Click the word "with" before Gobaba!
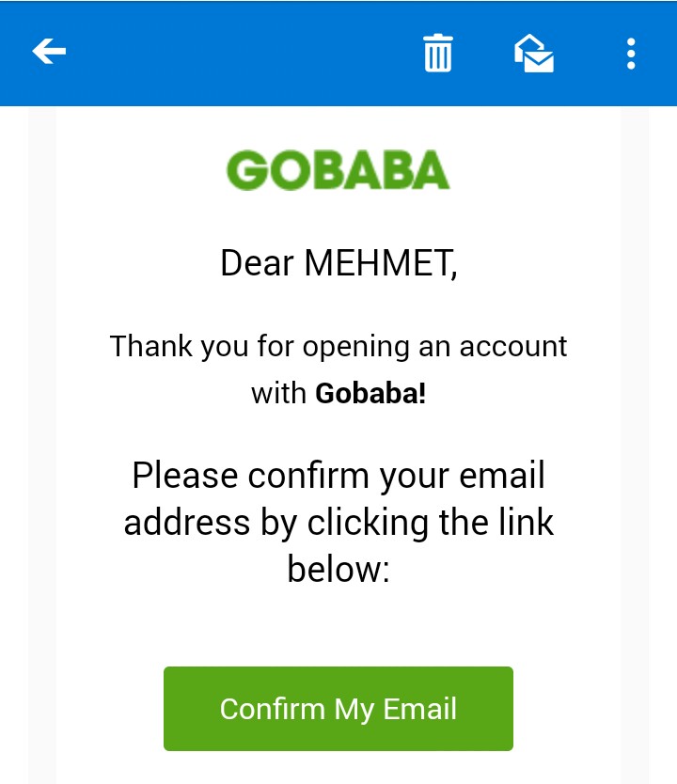 tap(278, 393)
